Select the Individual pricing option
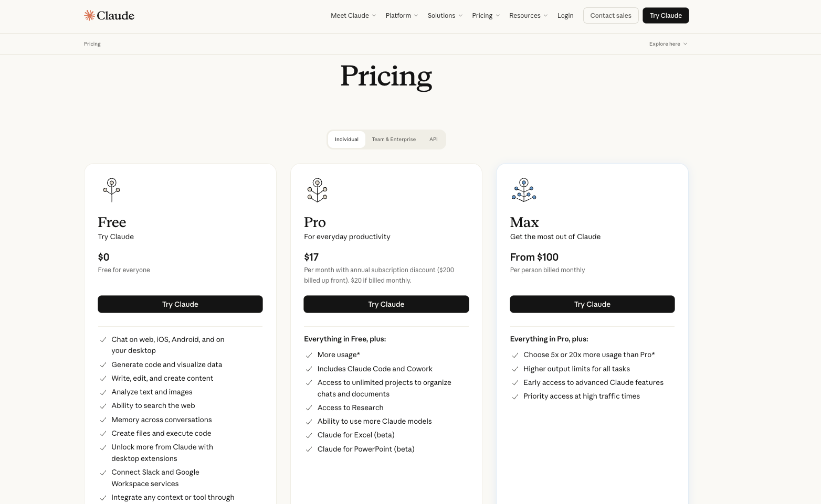Screen dimensions: 821x504 pyautogui.click(x=346, y=139)
